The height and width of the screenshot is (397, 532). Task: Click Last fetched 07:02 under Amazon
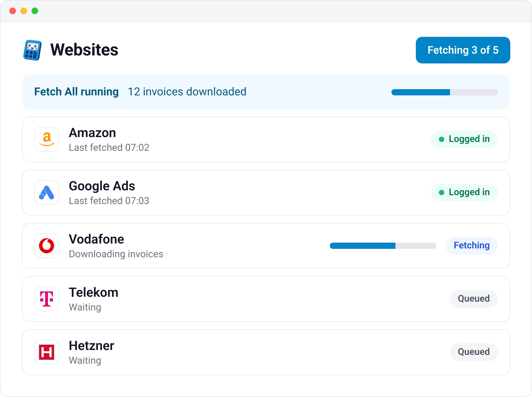[x=109, y=147]
